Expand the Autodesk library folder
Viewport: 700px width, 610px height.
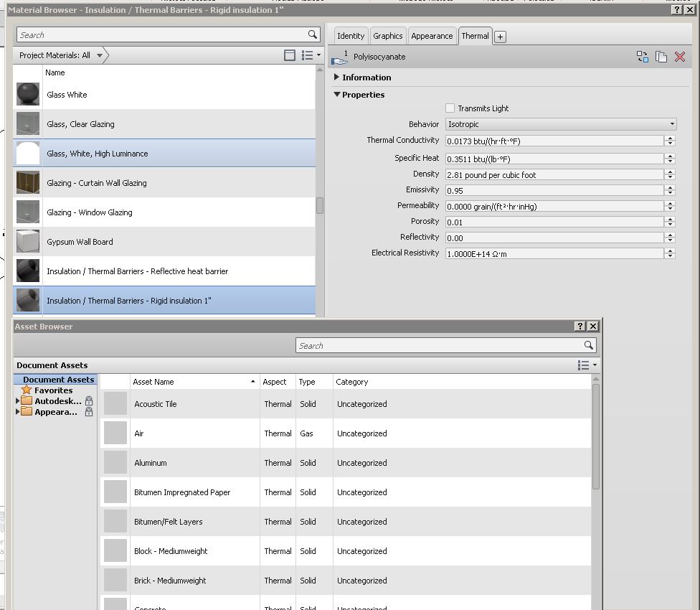(17, 400)
